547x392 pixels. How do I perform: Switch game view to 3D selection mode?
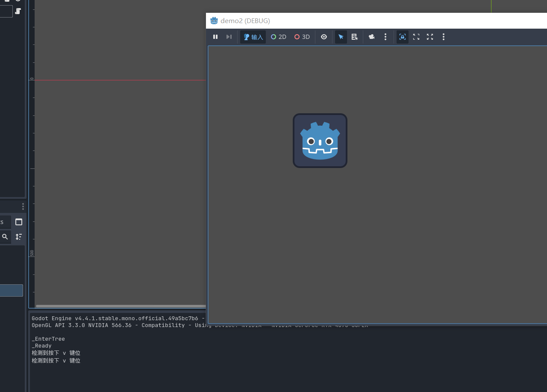(302, 37)
